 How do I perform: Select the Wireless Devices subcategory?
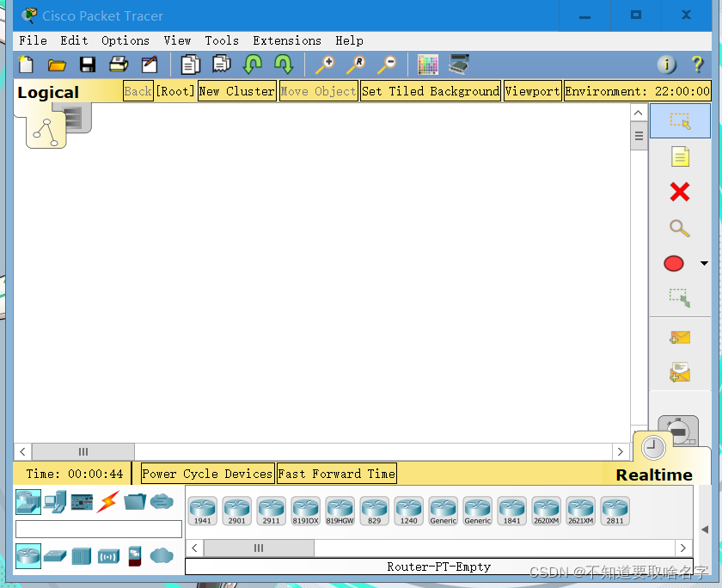click(108, 557)
